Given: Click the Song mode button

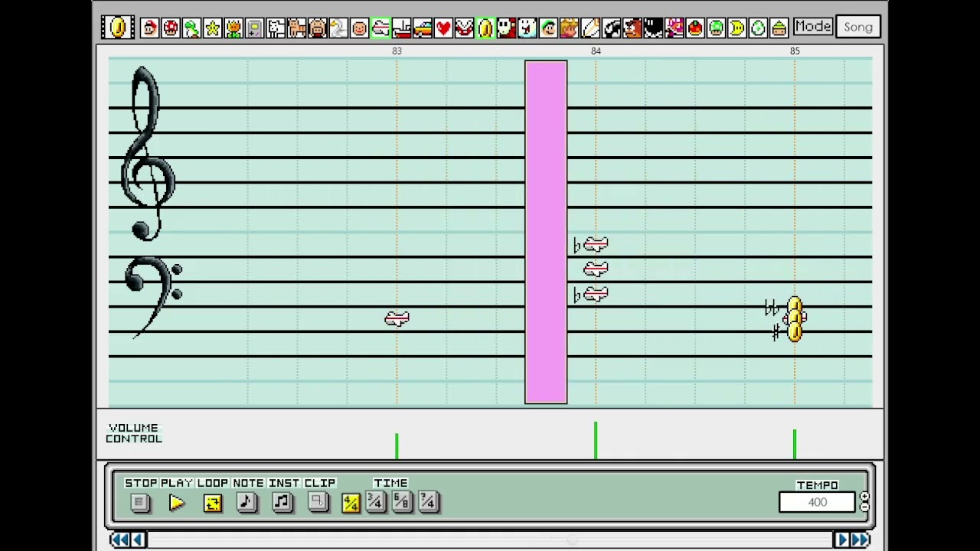Looking at the screenshot, I should [x=858, y=28].
